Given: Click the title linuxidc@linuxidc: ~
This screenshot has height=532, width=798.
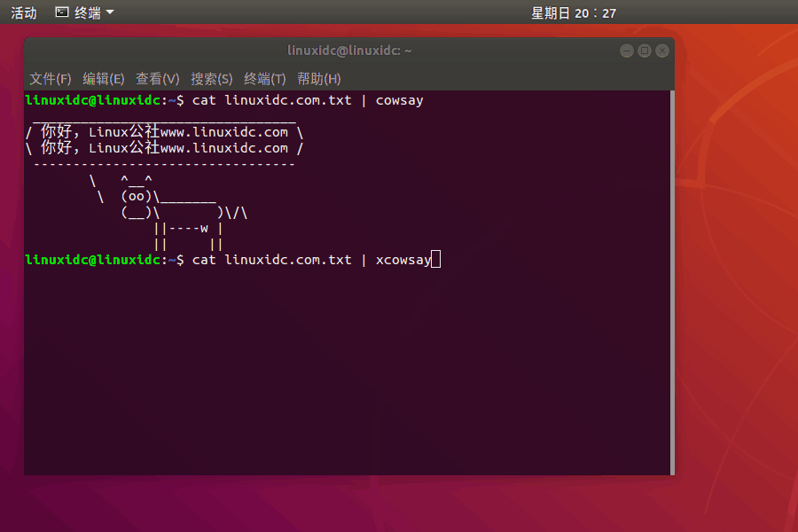Looking at the screenshot, I should (349, 51).
